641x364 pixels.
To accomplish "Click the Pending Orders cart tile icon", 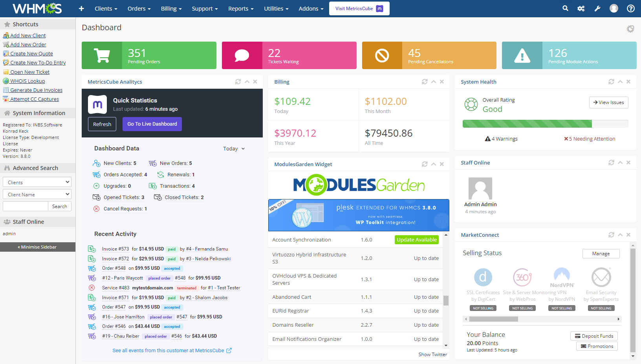I will 102,55.
